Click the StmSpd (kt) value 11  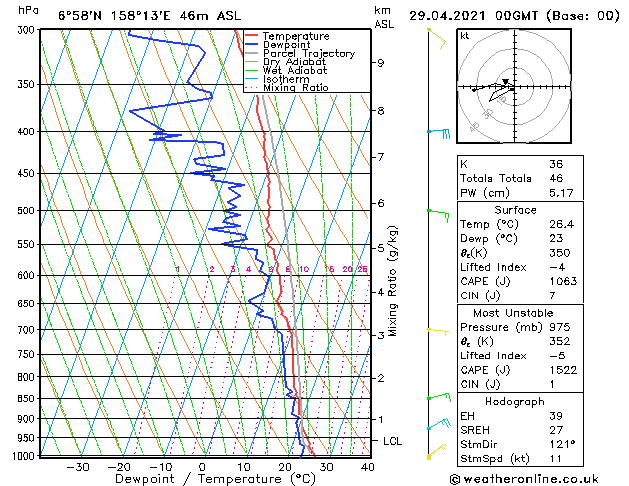tap(556, 458)
